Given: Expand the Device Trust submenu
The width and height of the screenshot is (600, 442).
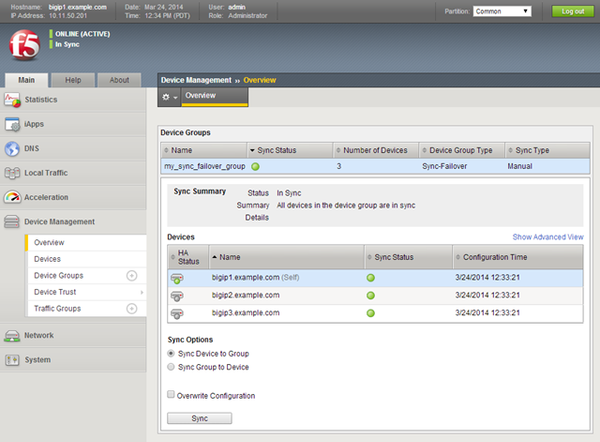Looking at the screenshot, I should pyautogui.click(x=141, y=292).
